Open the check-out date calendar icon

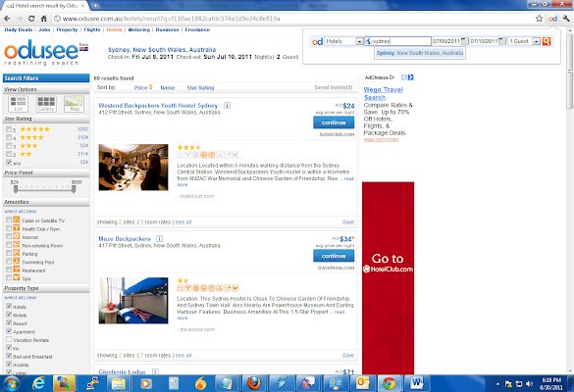tap(502, 41)
